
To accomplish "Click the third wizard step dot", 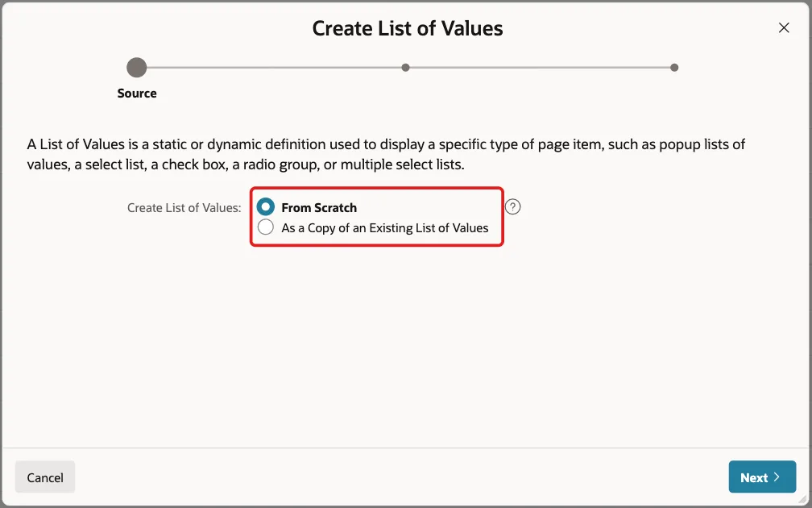I will [673, 68].
